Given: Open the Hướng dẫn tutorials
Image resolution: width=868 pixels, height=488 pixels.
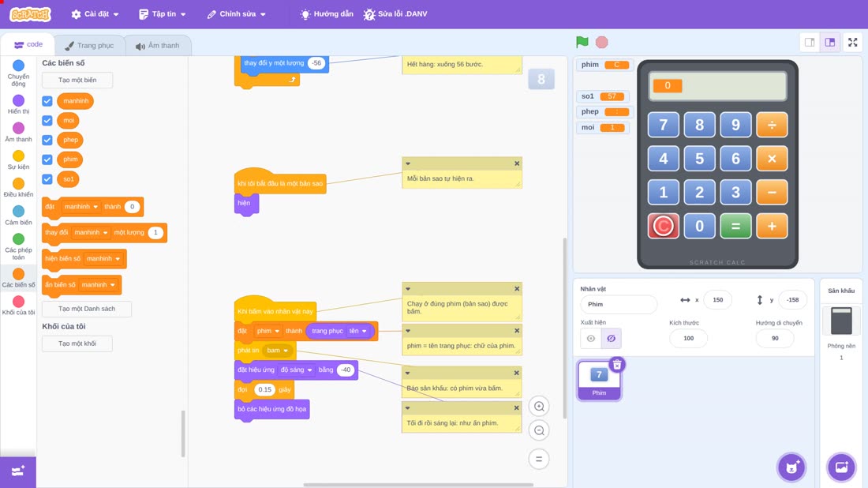Looking at the screenshot, I should [x=327, y=14].
